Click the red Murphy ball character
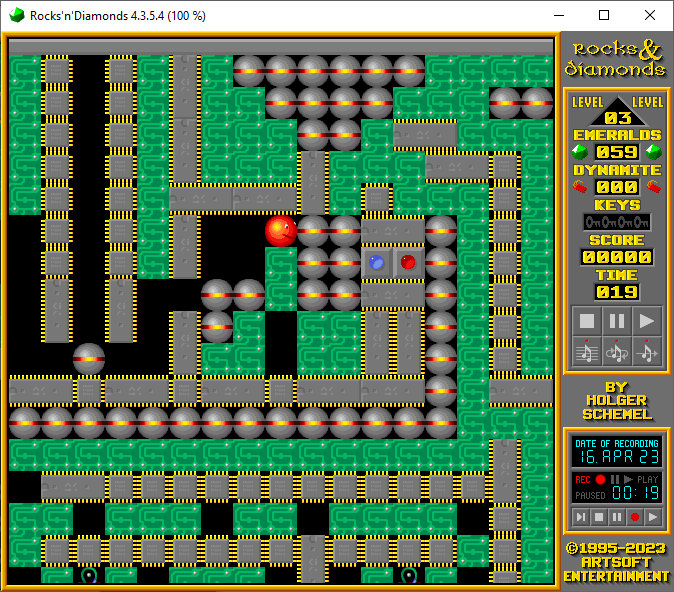The image size is (674, 592). (281, 231)
